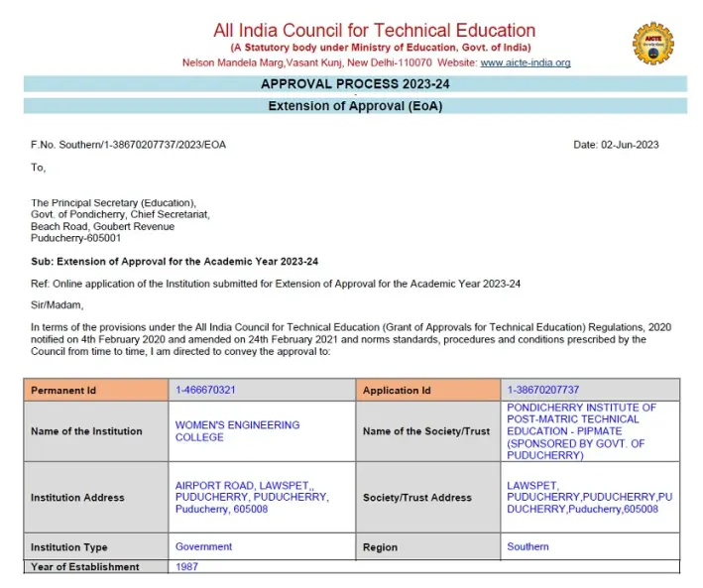Click the establishment year '1987'
This screenshot has height=588, width=703.
(x=186, y=566)
